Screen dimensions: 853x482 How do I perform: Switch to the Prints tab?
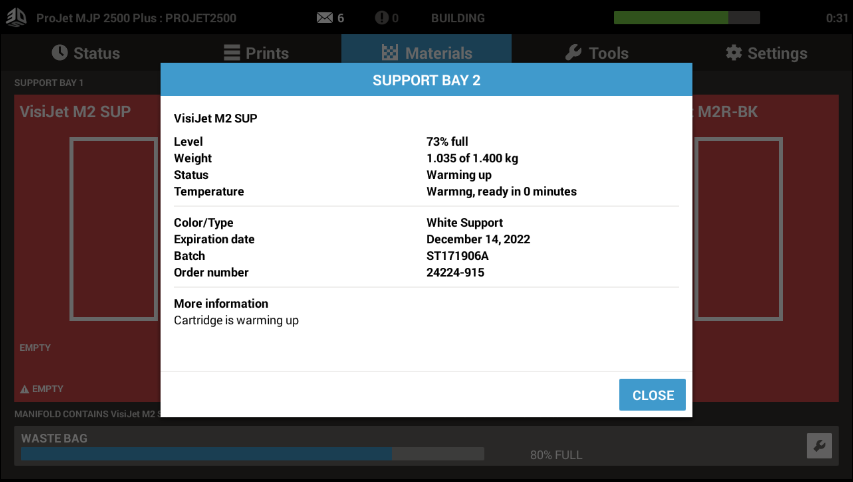click(x=255, y=53)
